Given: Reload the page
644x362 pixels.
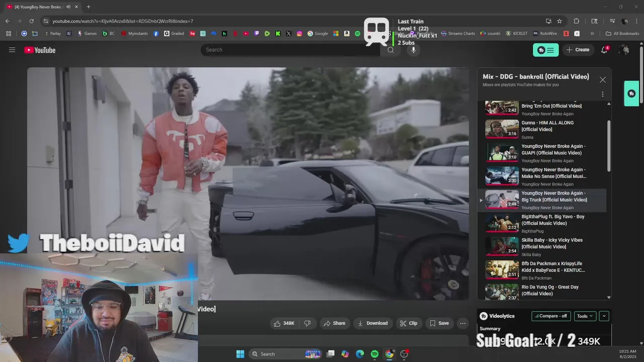Looking at the screenshot, I should tap(31, 21).
